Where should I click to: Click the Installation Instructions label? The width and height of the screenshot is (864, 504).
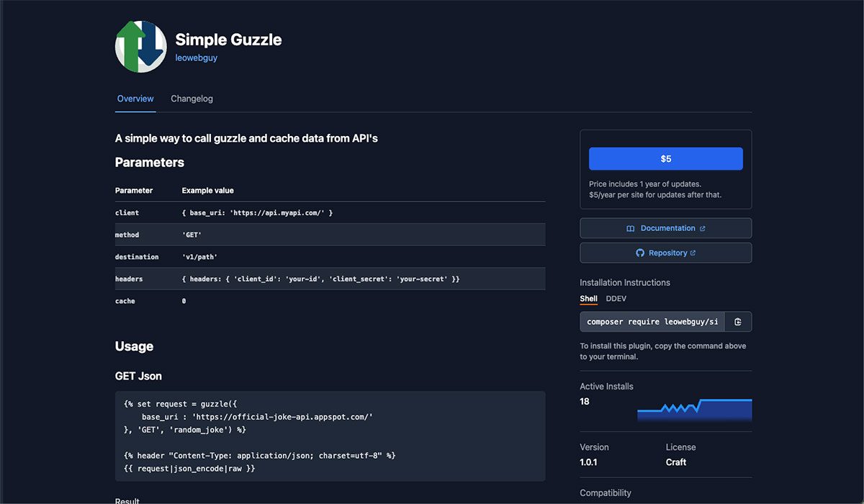coord(625,283)
